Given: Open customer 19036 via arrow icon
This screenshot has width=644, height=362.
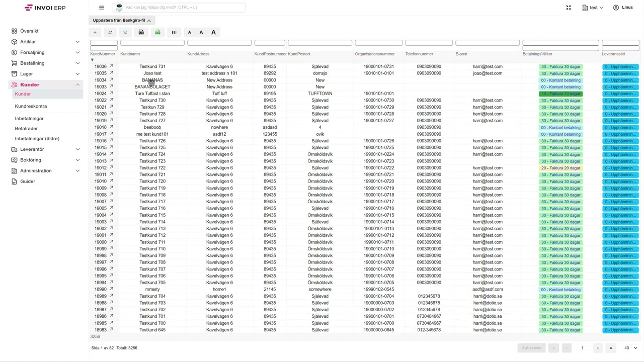Looking at the screenshot, I should 111,66.
